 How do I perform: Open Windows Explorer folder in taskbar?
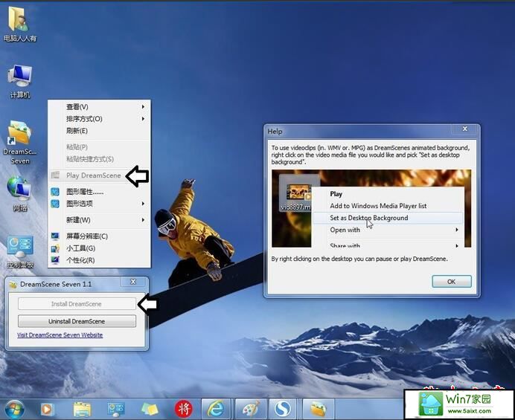82,409
